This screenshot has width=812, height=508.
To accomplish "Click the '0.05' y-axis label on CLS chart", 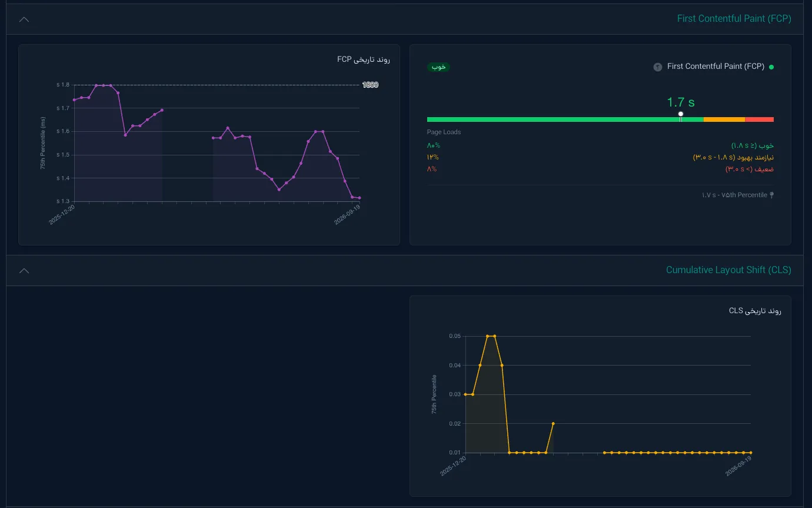I will (x=455, y=336).
